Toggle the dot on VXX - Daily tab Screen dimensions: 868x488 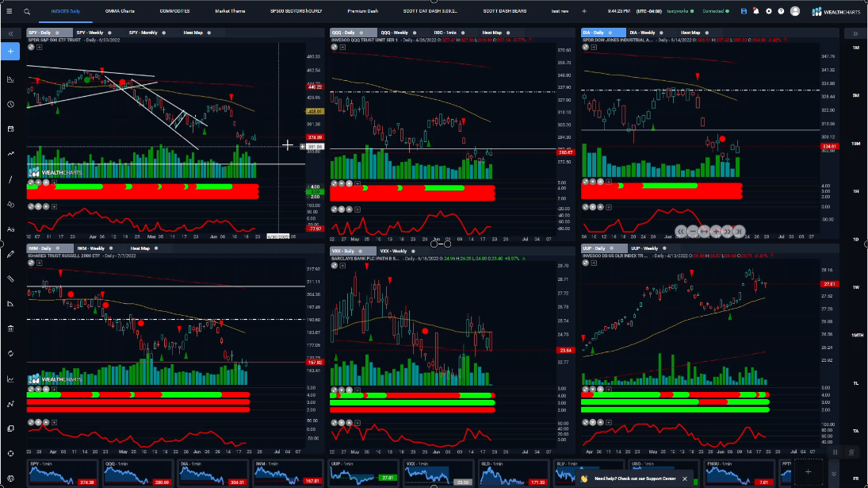[x=361, y=251]
